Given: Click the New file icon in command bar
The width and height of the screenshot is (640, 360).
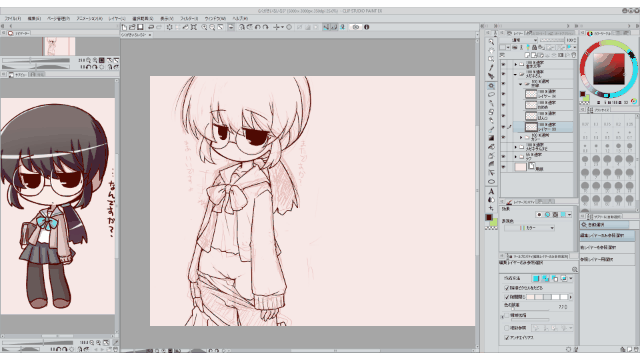Looking at the screenshot, I should [124, 27].
